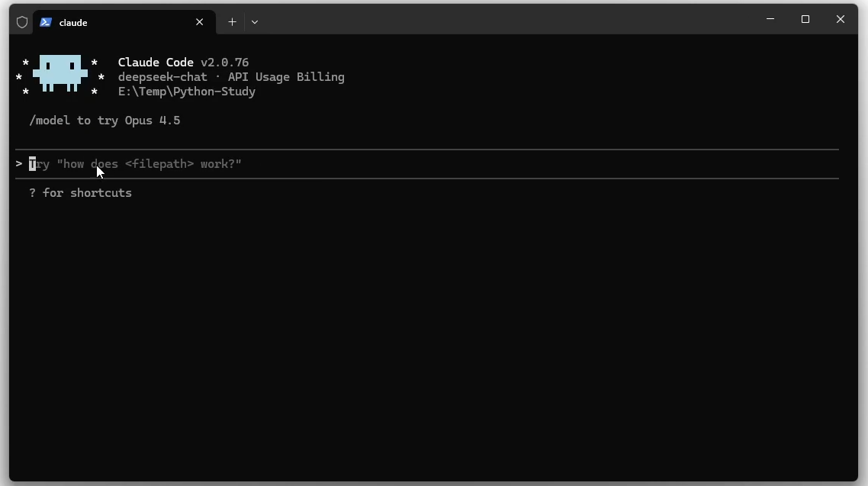868x486 pixels.
Task: Click the PowerShell icon on claude tab
Action: (x=46, y=22)
